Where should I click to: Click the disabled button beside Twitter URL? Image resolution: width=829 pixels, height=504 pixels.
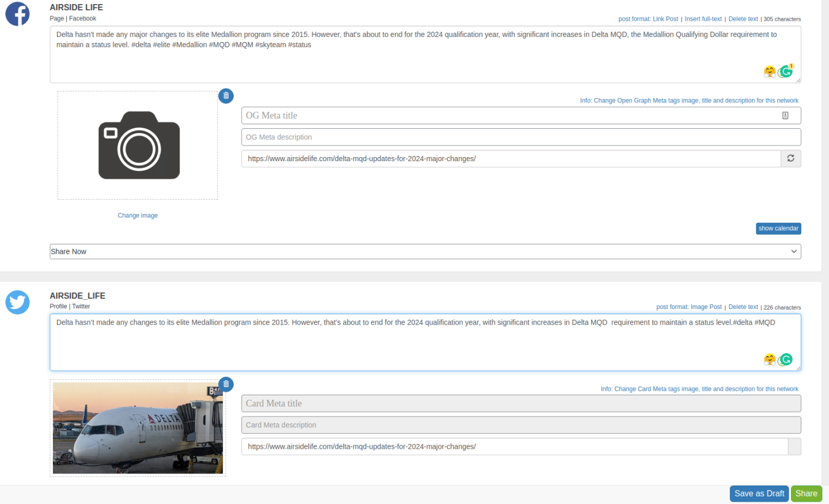point(794,446)
